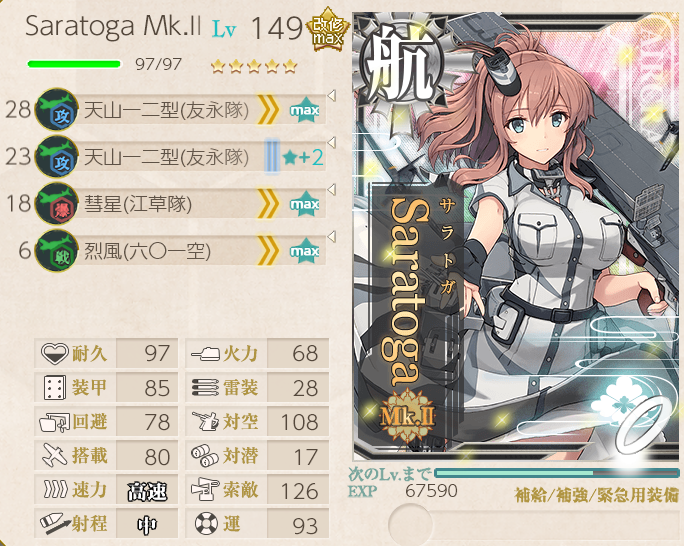Click the fighter icon beside 烈風(六〇一空)
The width and height of the screenshot is (684, 546).
[57, 251]
